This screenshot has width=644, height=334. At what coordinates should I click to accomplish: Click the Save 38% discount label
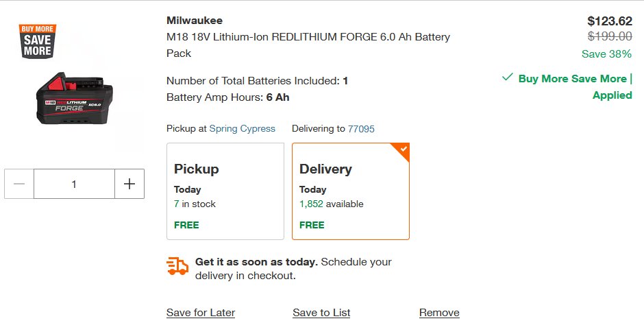pyautogui.click(x=606, y=54)
